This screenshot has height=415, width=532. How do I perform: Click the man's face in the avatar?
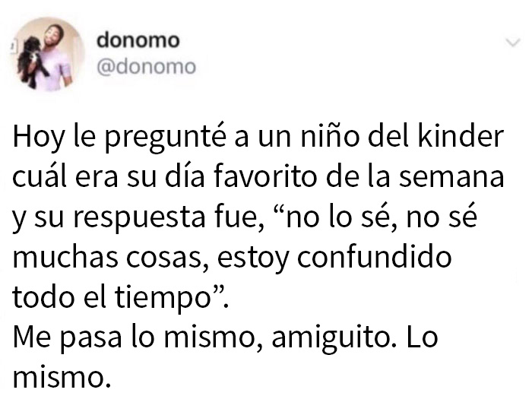pyautogui.click(x=54, y=37)
